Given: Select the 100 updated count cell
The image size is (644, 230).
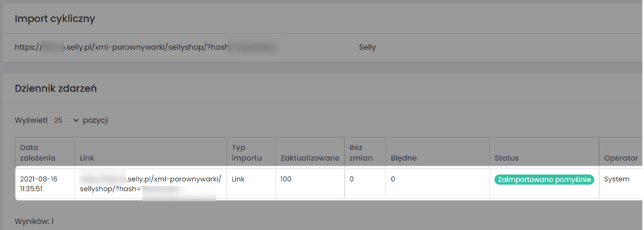Looking at the screenshot, I should tap(286, 179).
